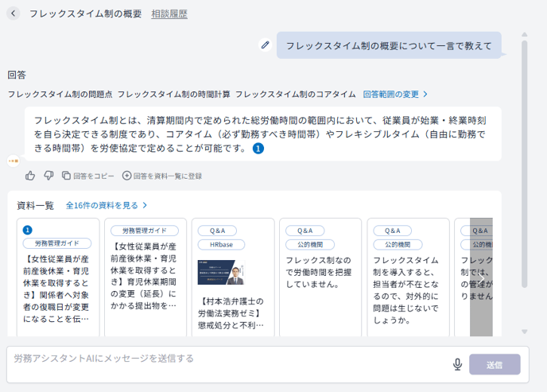Click the vertical scrollbar thumb
The width and height of the screenshot is (547, 392).
tap(524, 164)
